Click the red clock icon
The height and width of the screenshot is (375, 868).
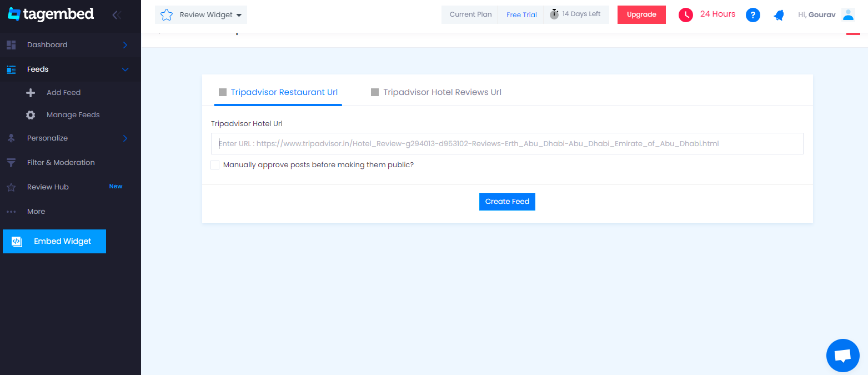point(686,15)
